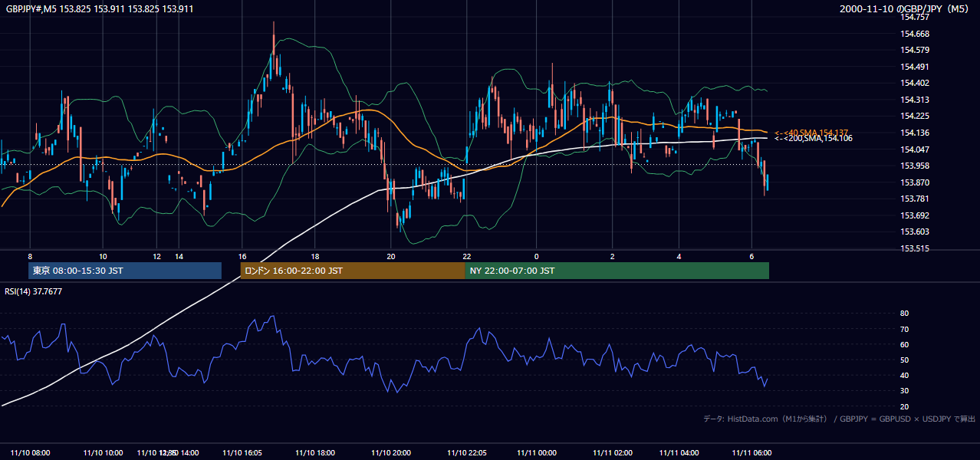Click the 11/11 06:00 date label

point(752,453)
